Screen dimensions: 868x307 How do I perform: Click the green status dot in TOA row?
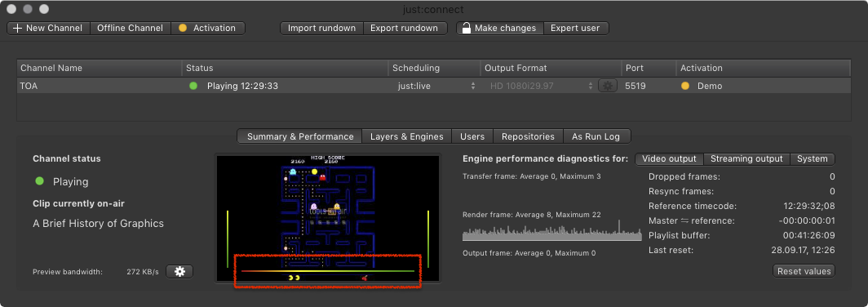(x=193, y=86)
